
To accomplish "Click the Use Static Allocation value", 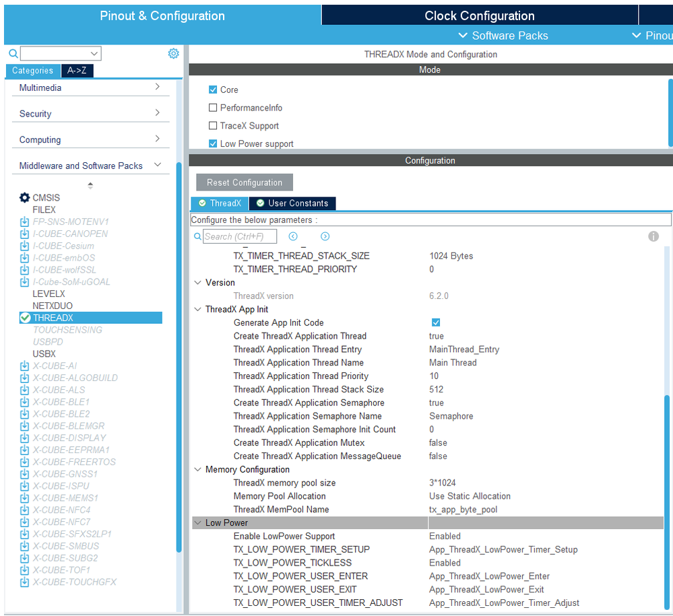I will [470, 496].
